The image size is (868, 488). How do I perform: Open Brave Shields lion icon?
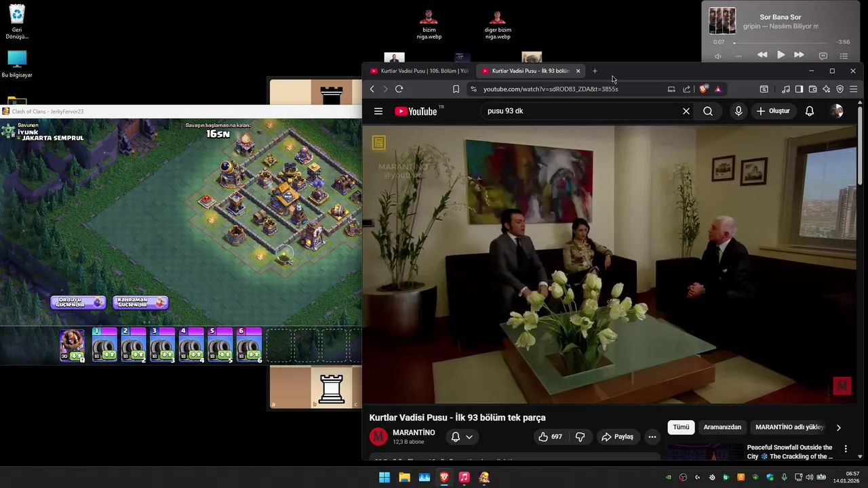point(704,89)
